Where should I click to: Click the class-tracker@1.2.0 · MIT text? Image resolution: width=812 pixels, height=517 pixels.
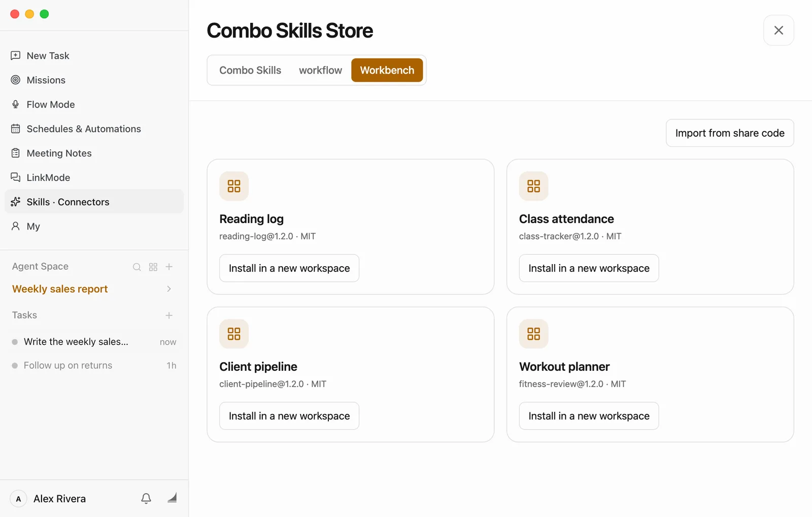[570, 236]
